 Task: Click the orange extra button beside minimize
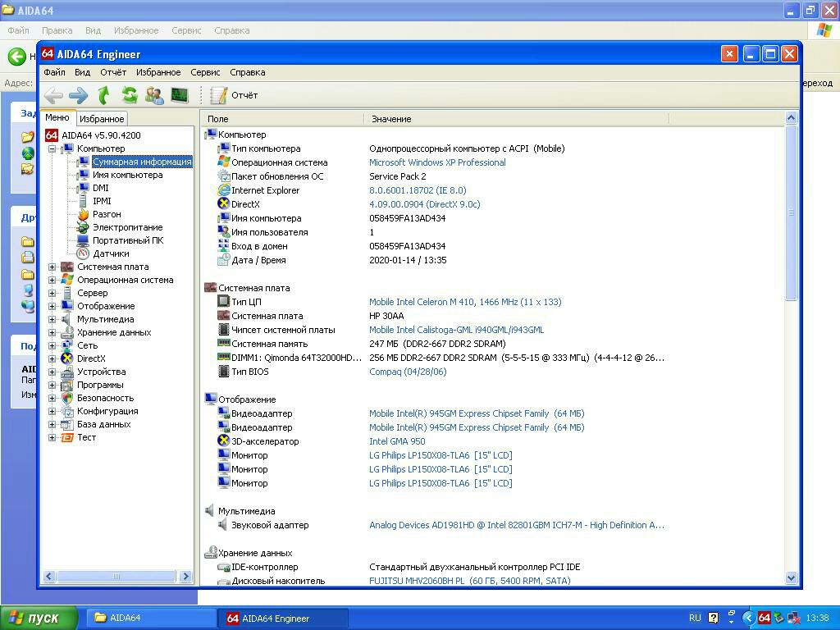point(729,53)
